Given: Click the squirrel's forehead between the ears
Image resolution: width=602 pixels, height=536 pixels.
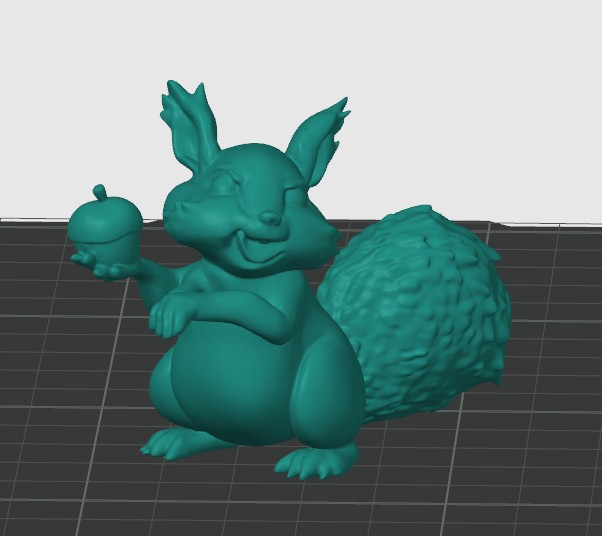Looking at the screenshot, I should [253, 161].
